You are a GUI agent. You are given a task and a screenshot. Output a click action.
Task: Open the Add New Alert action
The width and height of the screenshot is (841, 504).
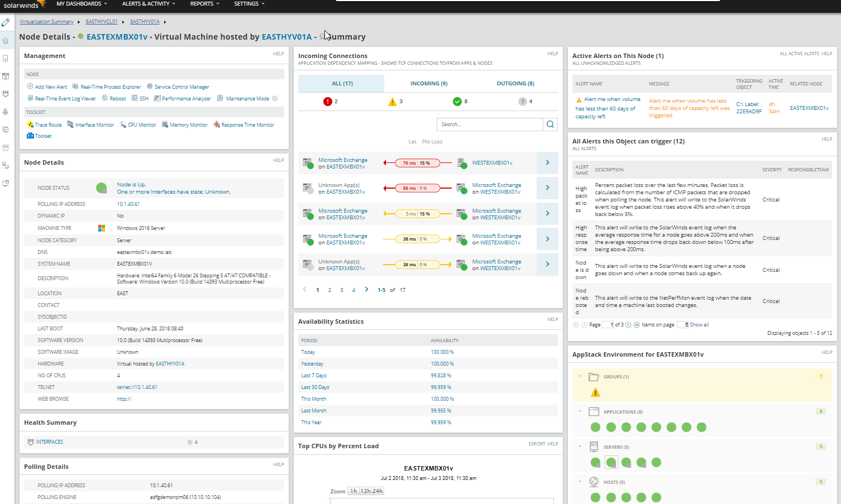click(47, 87)
